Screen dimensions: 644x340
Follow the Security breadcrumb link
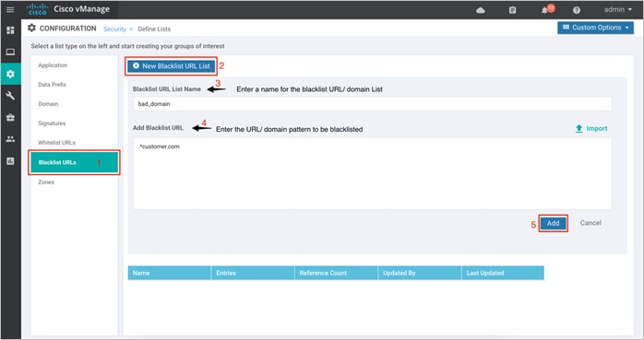[114, 29]
